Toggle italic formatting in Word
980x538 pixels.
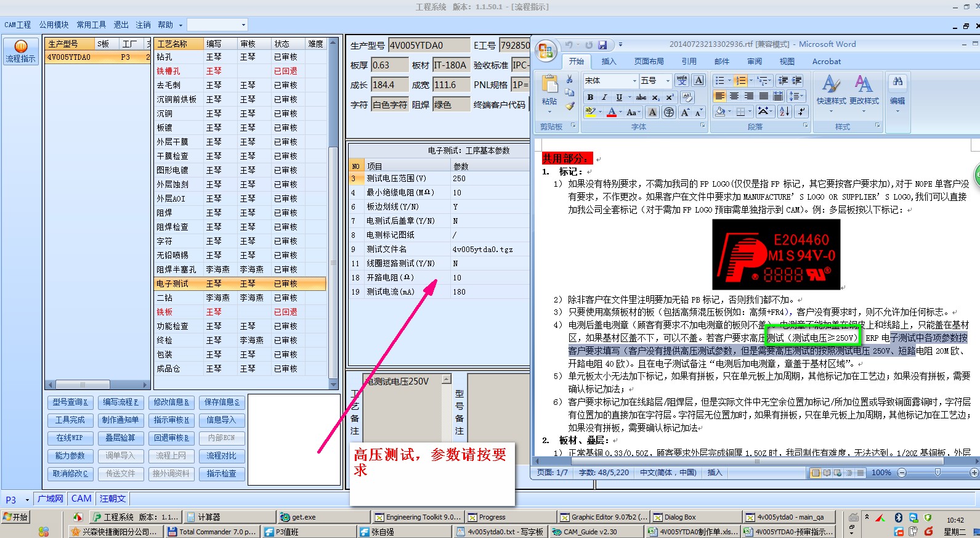coord(605,97)
